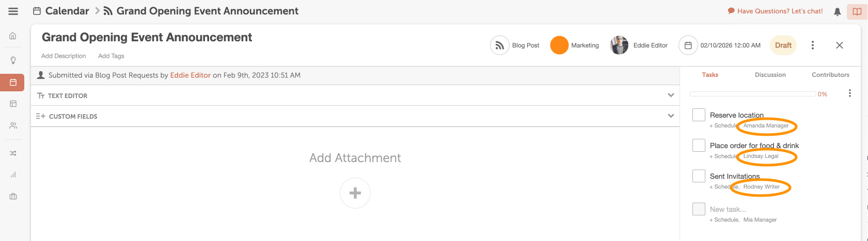The image size is (868, 241).
Task: Open the Draft status dropdown
Action: pyautogui.click(x=783, y=45)
